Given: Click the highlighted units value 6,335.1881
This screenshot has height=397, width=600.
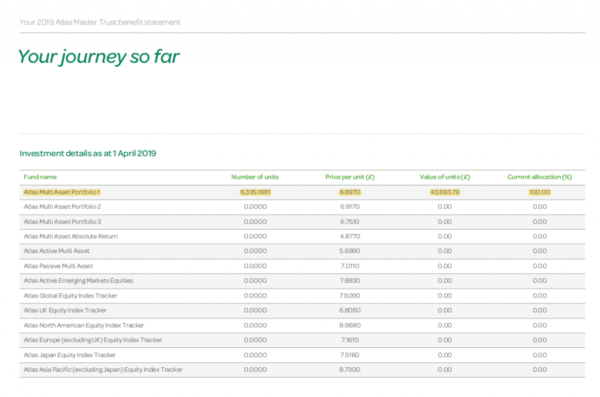Looking at the screenshot, I should (x=255, y=192).
